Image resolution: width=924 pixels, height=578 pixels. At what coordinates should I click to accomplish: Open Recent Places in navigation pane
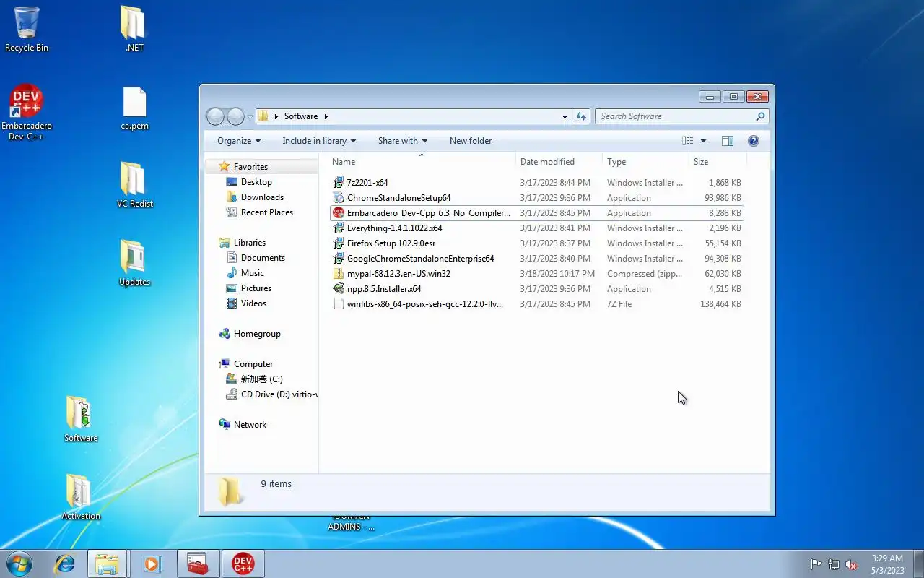(x=267, y=212)
